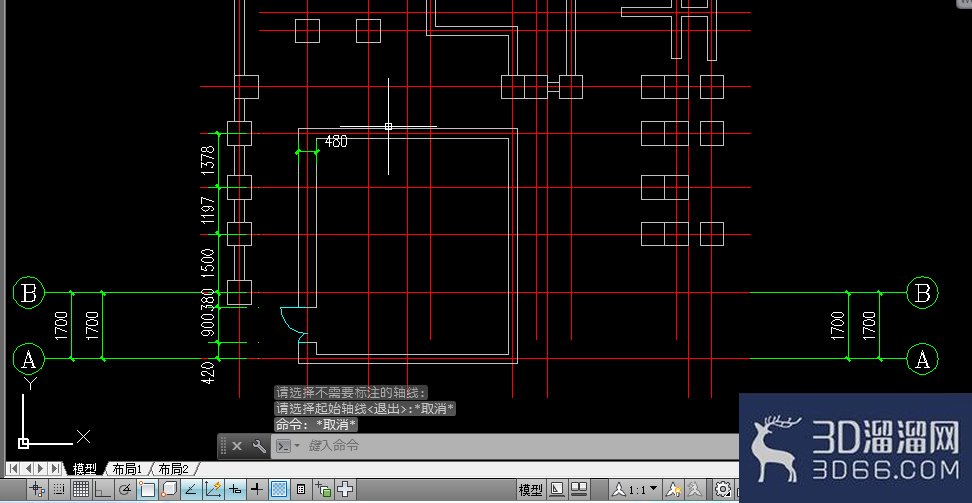The height and width of the screenshot is (503, 972).
Task: Click the UCS origin icon
Action: pos(24,443)
